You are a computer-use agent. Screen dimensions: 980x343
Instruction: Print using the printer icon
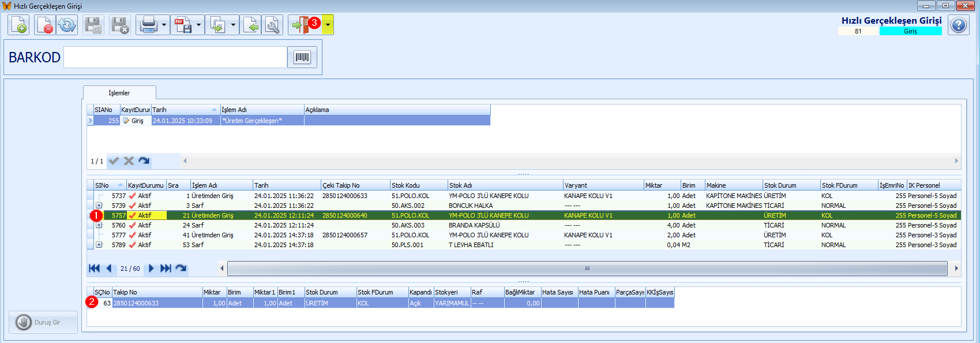point(148,25)
